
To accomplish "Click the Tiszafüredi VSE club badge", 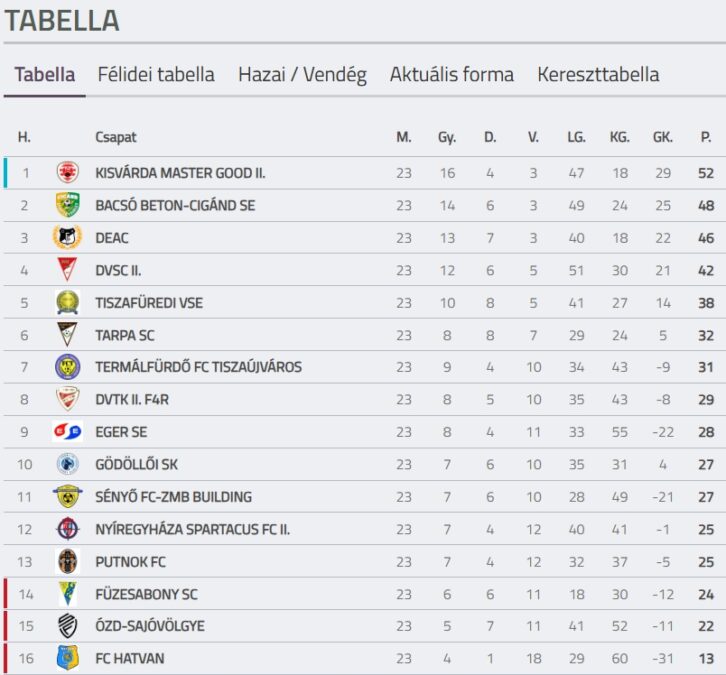I will click(x=68, y=302).
